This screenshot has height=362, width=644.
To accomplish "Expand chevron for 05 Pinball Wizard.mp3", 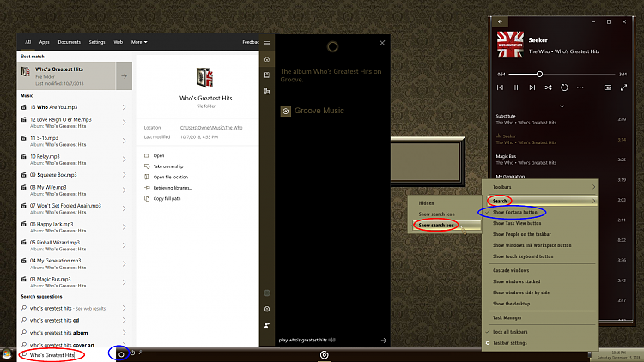I will pos(124,245).
